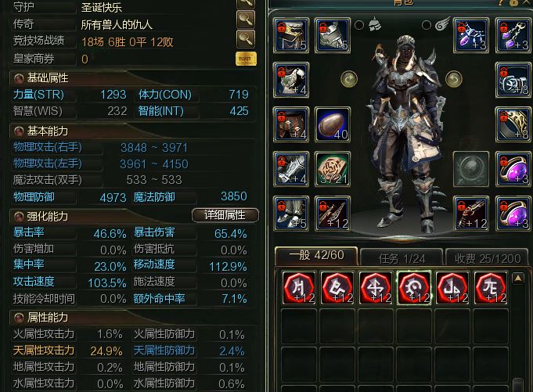
Task: Click the empty gray shield equipment slot
Action: [x=471, y=169]
